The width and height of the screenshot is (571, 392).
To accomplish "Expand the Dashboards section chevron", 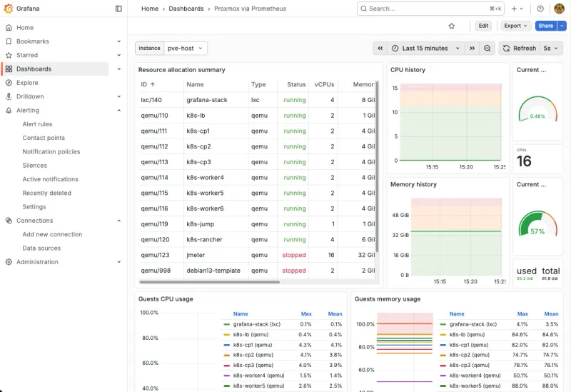I will (x=118, y=69).
